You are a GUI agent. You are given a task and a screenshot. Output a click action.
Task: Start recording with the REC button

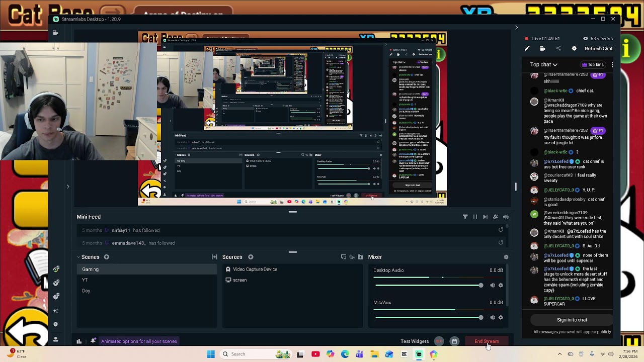pos(439,341)
